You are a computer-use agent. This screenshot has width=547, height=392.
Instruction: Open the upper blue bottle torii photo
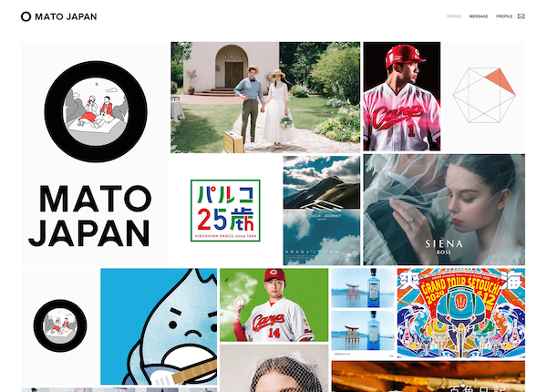click(363, 288)
